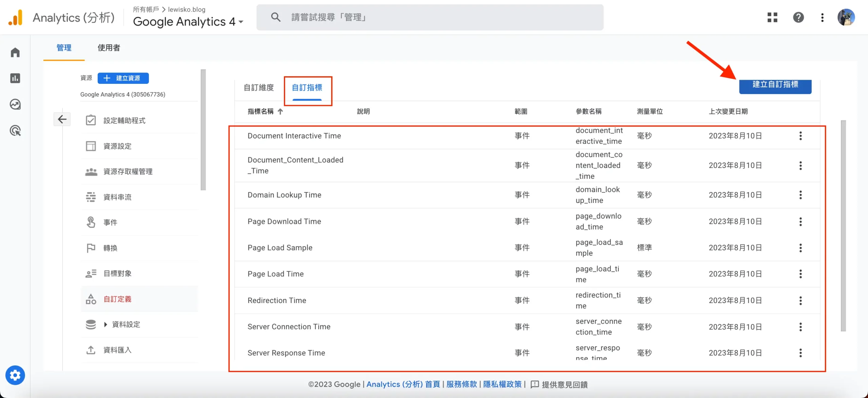Click the lewisko.blog account breadcrumb
Screen dimensions: 868x398
point(186,10)
